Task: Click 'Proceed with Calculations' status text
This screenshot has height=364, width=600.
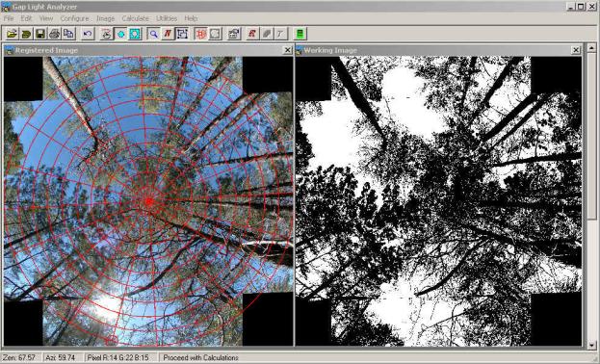Action: [201, 357]
